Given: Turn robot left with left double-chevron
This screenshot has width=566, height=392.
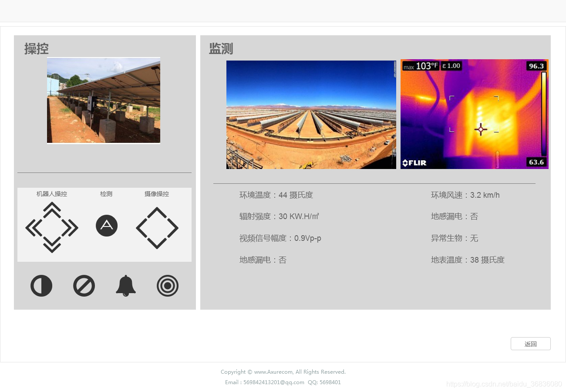Looking at the screenshot, I should click(34, 228).
